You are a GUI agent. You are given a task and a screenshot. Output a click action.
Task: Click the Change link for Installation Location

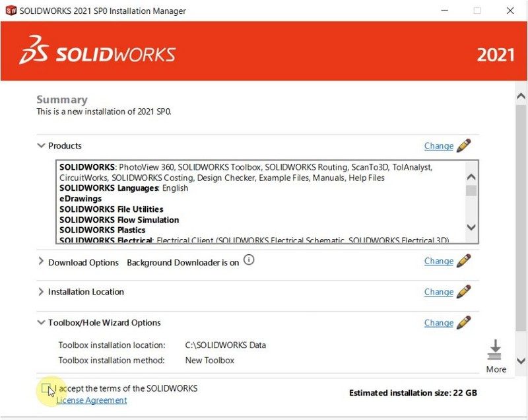(439, 292)
